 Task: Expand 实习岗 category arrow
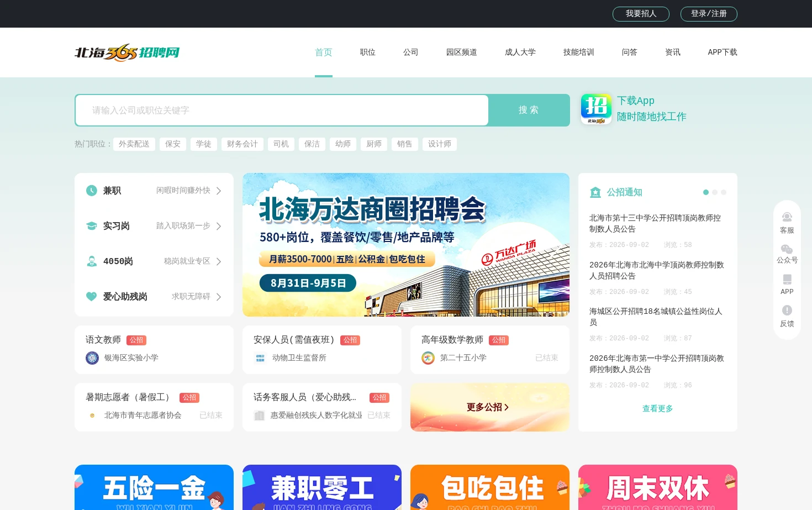tap(219, 226)
